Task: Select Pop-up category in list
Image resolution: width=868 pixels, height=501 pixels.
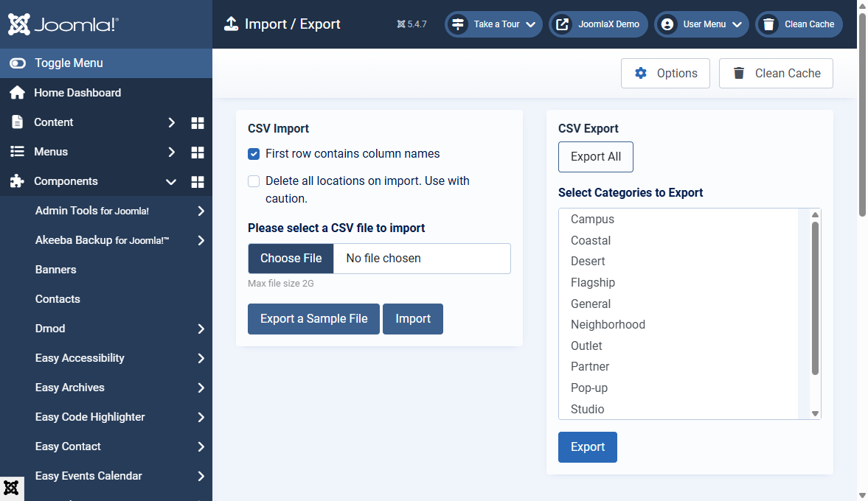Action: (678, 388)
